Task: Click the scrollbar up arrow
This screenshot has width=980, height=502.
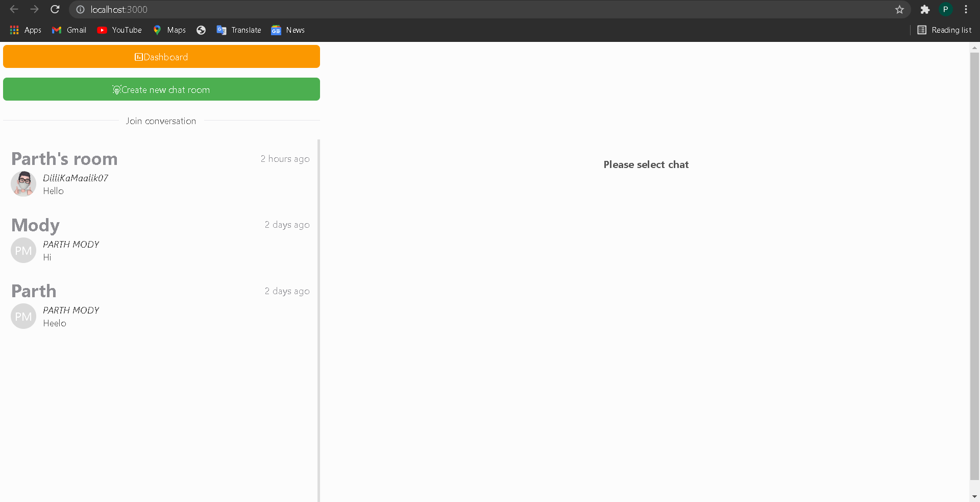Action: [x=974, y=47]
